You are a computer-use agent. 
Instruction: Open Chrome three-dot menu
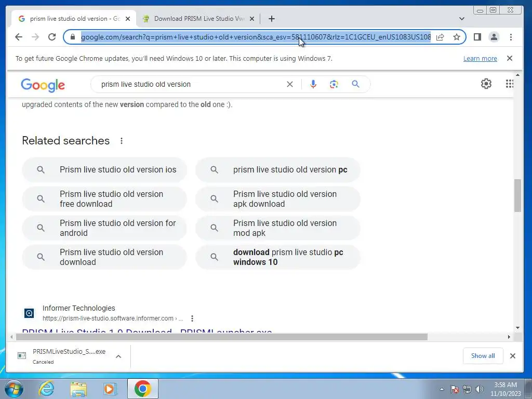(511, 37)
